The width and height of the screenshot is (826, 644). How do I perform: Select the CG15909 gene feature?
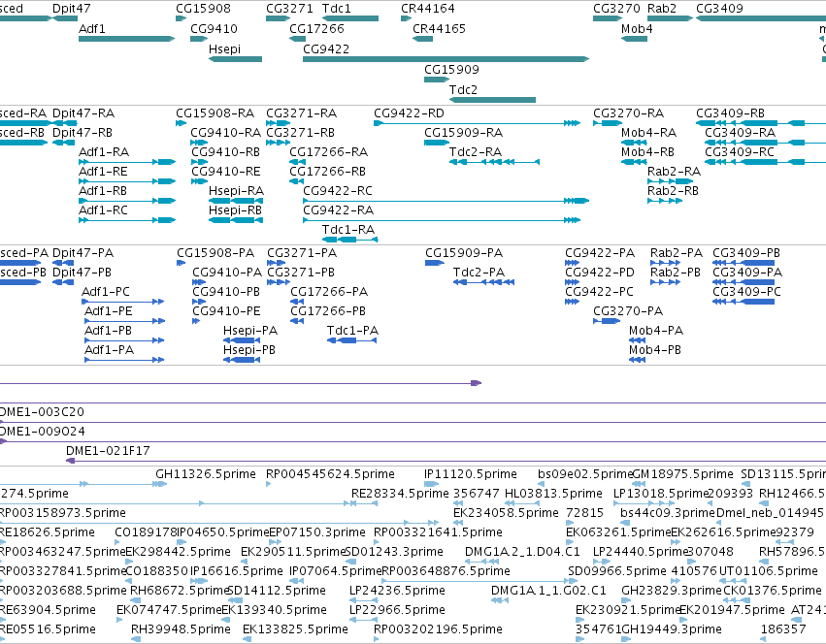click(x=437, y=80)
